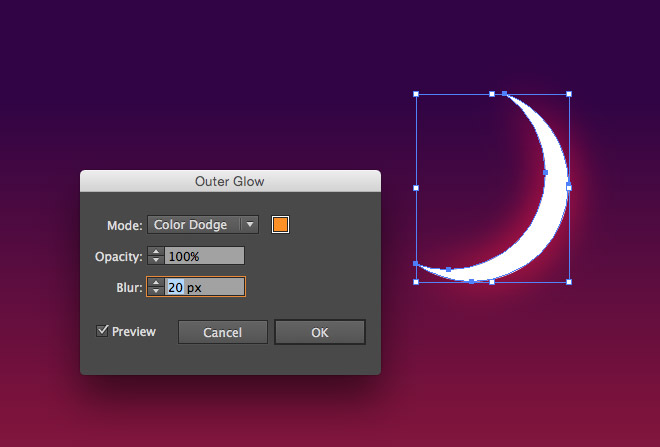Viewport: 660px width, 447px height.
Task: Click the Outer Glow dialog title bar
Action: pos(230,181)
